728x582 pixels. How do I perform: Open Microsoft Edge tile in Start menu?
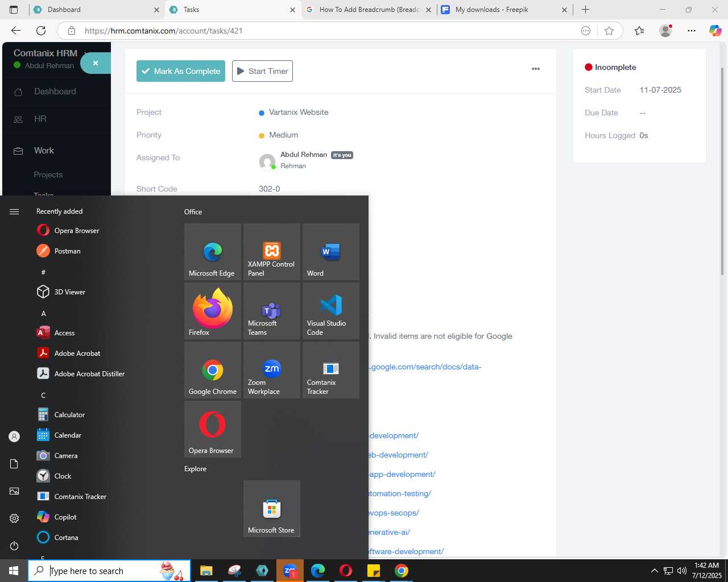(x=213, y=252)
